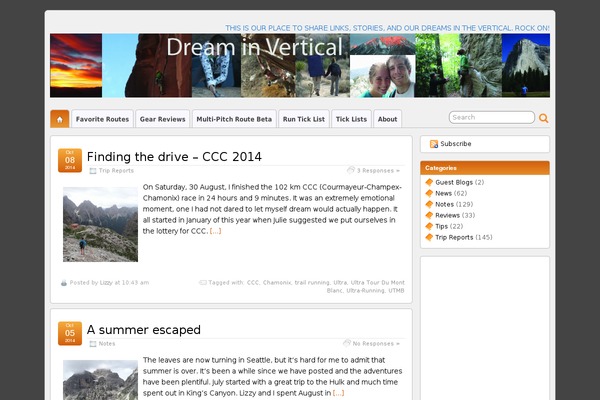This screenshot has height=400, width=600.
Task: Open the Guest Blogs category
Action: [454, 182]
